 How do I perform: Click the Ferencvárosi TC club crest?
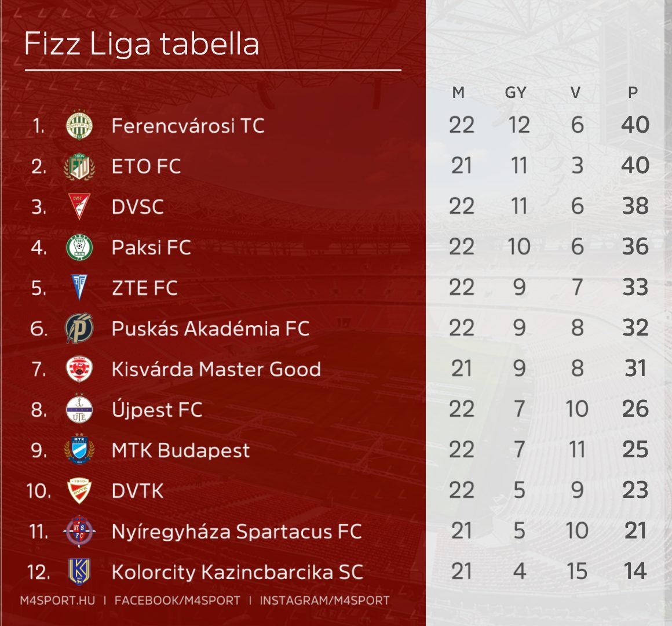[79, 125]
